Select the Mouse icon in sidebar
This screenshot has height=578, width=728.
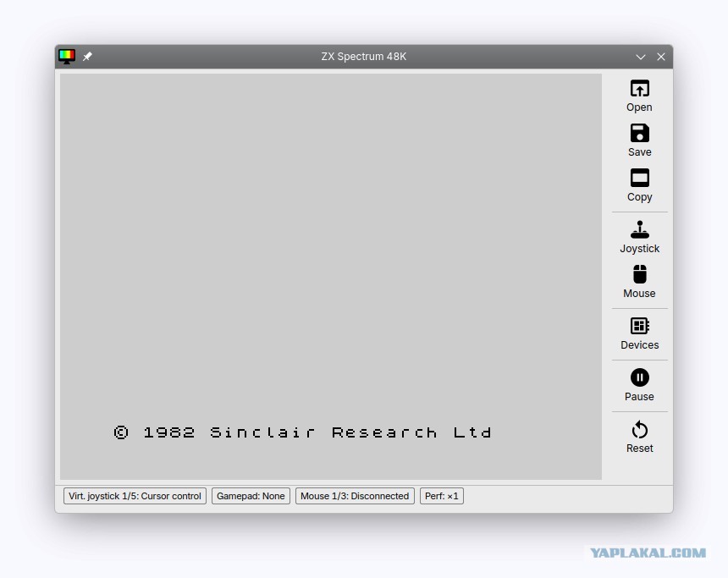tap(639, 274)
